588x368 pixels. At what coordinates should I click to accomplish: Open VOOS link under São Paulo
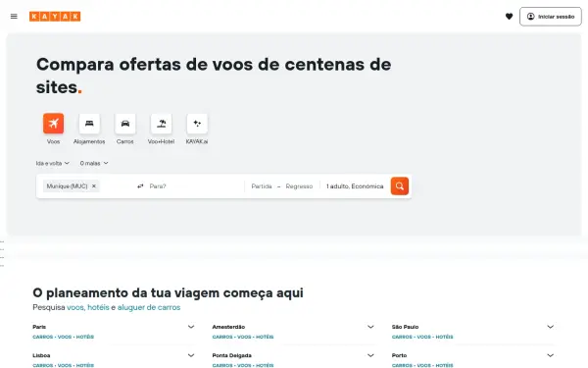pos(423,338)
